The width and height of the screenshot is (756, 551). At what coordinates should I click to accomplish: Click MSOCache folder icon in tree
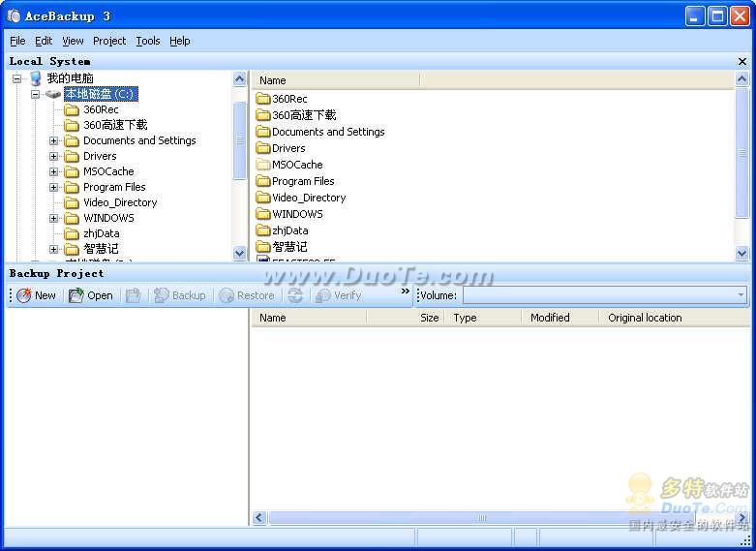pos(72,171)
